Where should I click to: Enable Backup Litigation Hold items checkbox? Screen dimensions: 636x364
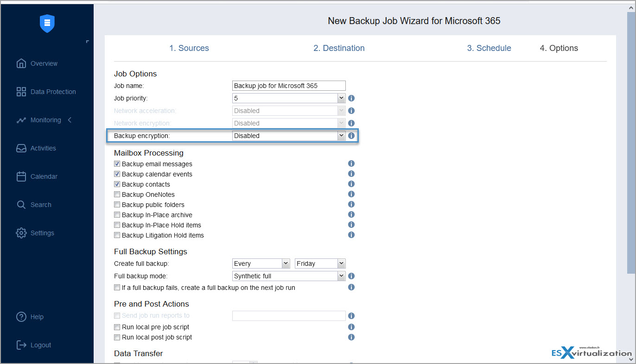(117, 235)
